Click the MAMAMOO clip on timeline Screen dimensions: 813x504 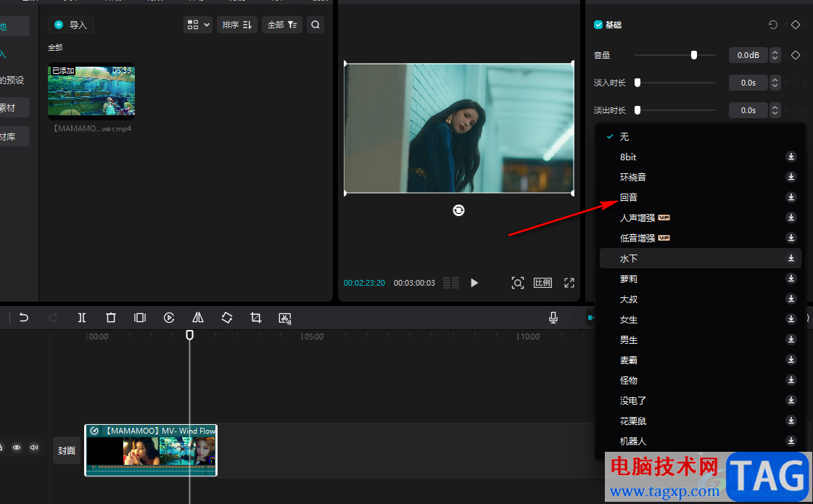click(151, 450)
